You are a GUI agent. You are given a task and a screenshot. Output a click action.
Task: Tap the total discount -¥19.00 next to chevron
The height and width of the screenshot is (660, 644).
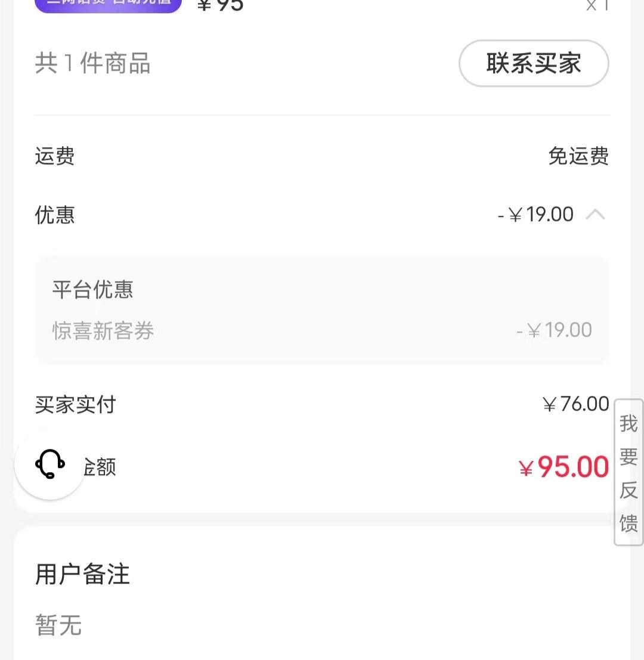click(x=535, y=215)
